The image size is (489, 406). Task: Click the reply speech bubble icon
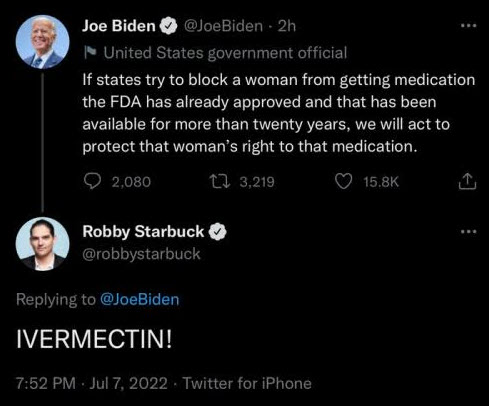[92, 182]
